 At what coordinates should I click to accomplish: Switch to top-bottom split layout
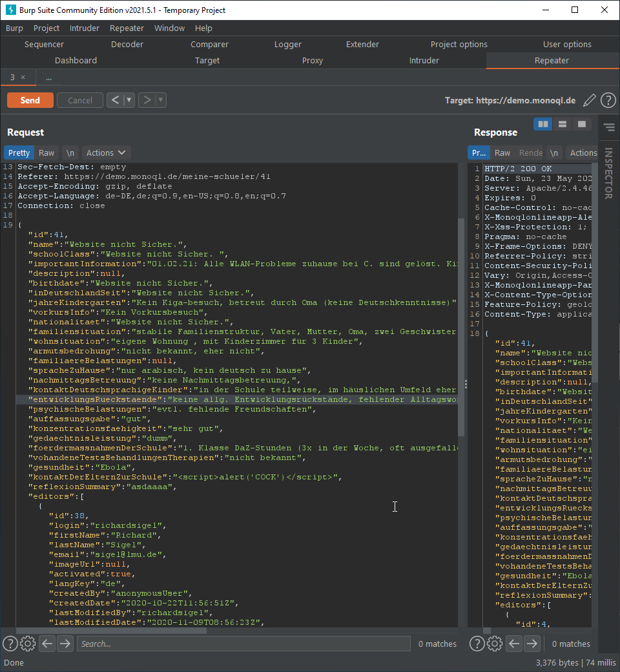[x=563, y=124]
